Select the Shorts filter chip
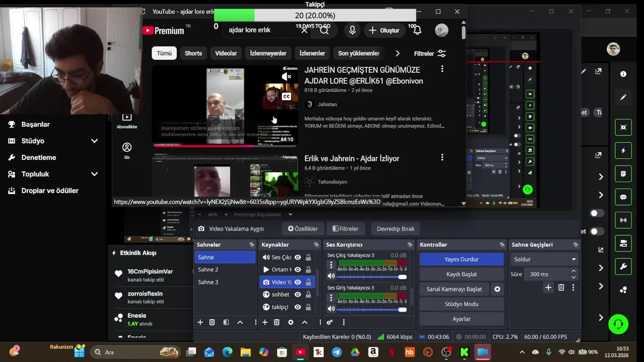Viewport: 644px width, 362px height. (193, 53)
